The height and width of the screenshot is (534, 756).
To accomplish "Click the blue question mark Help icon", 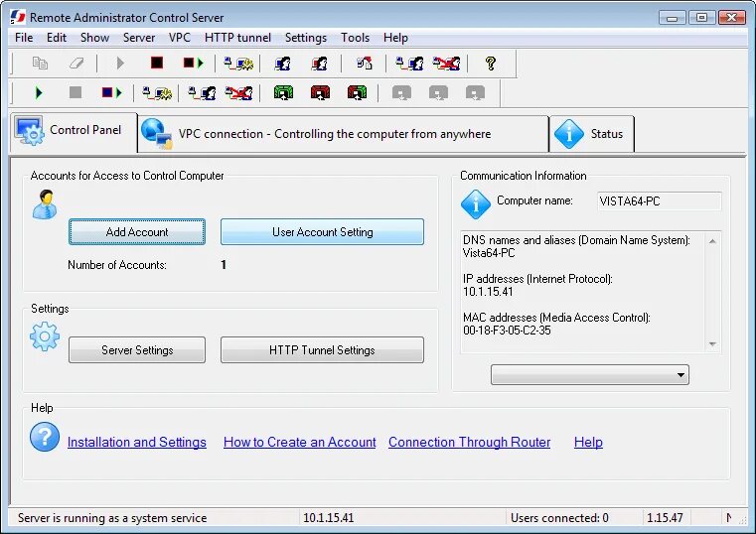I will tap(45, 437).
